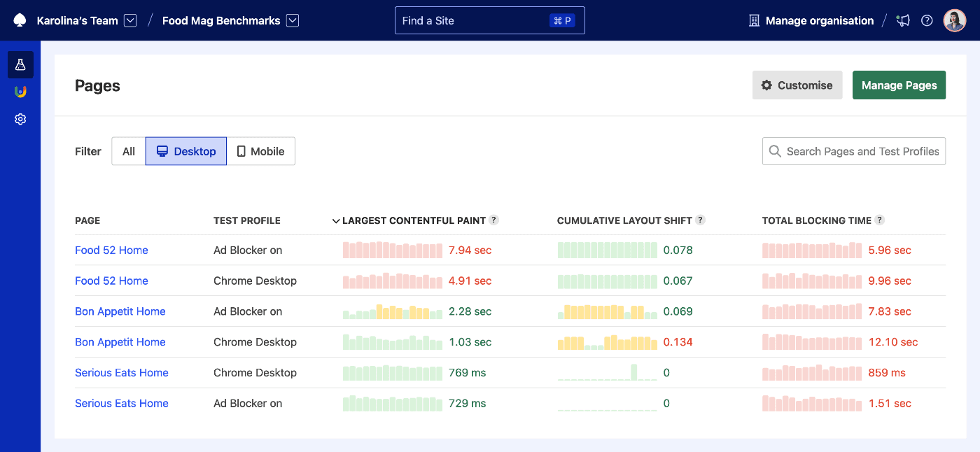Click the megaphone announcements icon
Viewport: 980px width, 452px height.
pyautogui.click(x=904, y=20)
